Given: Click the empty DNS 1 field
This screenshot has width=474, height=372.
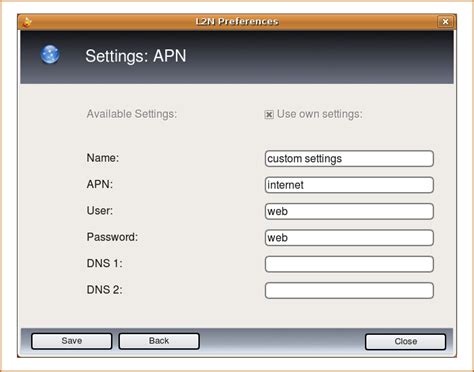Looking at the screenshot, I should (349, 264).
